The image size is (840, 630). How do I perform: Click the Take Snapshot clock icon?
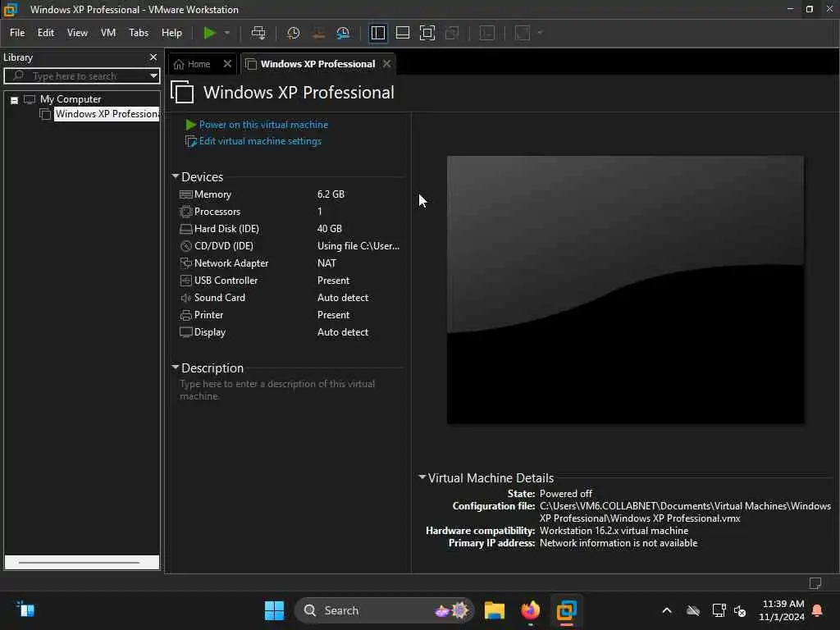click(x=293, y=33)
